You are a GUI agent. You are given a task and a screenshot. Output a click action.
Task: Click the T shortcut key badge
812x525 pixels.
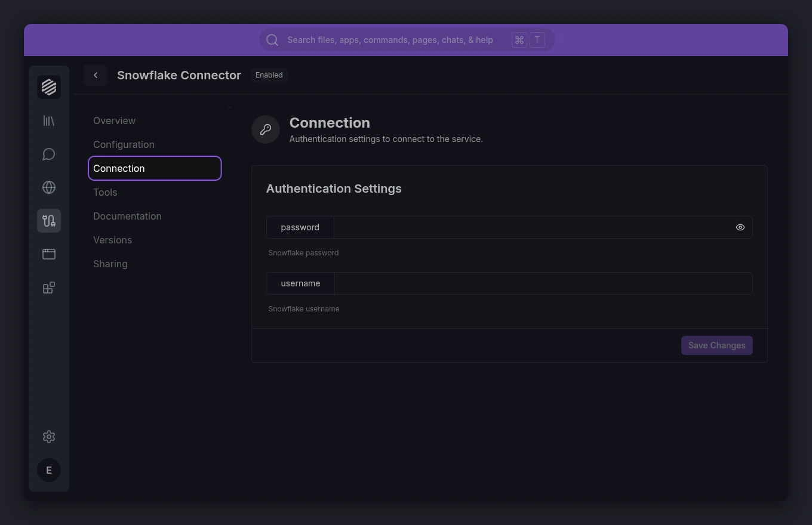click(537, 40)
